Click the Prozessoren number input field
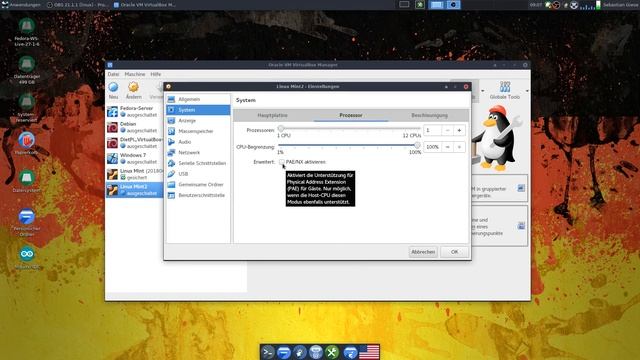This screenshot has height=360, width=640. (x=433, y=130)
